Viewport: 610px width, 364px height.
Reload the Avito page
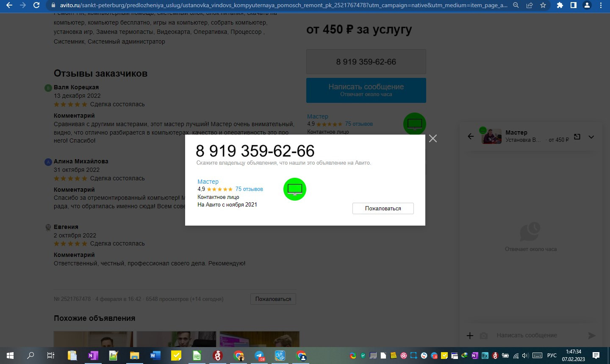37,6
